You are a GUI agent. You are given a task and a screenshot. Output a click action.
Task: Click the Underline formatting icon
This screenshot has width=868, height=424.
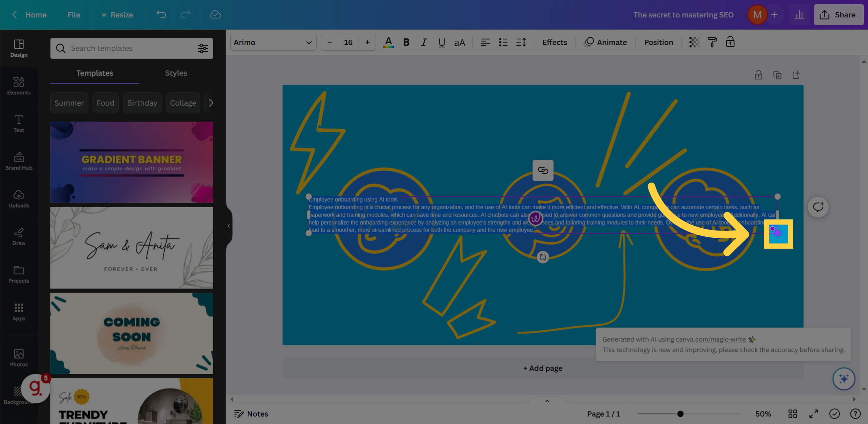coord(441,41)
